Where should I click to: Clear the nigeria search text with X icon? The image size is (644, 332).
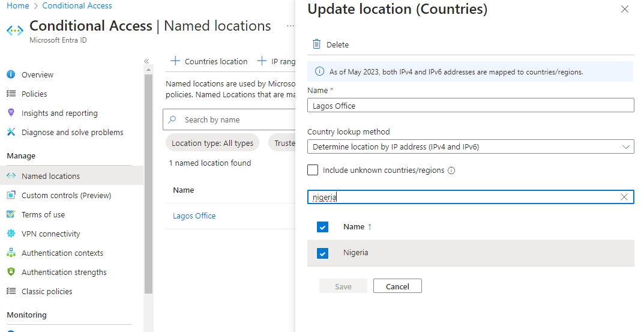(x=624, y=197)
